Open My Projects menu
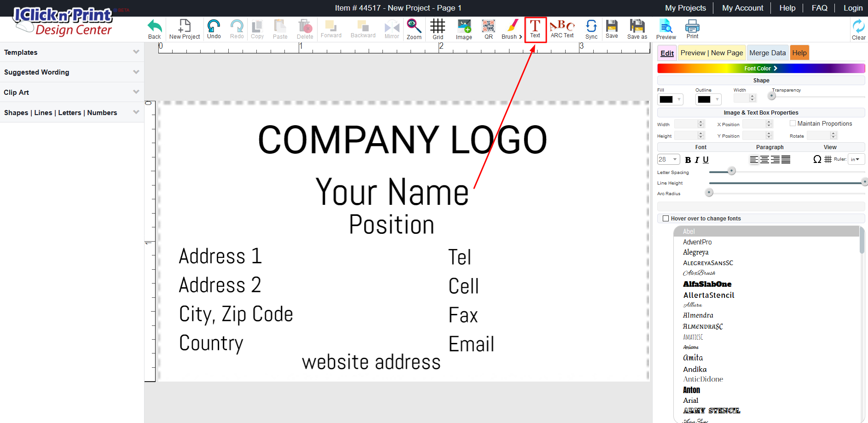Screen dimensions: 868x423 (685, 8)
